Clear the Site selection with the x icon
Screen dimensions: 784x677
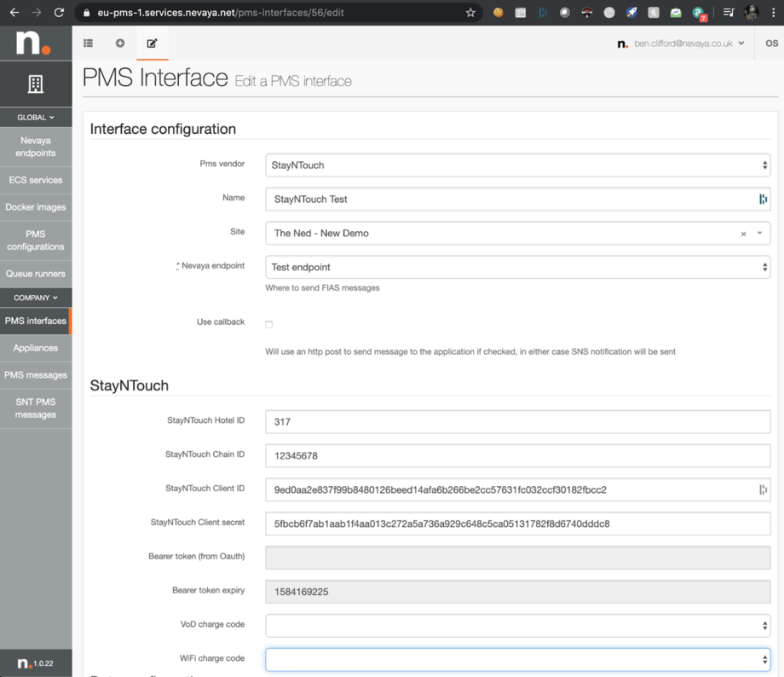tap(743, 234)
